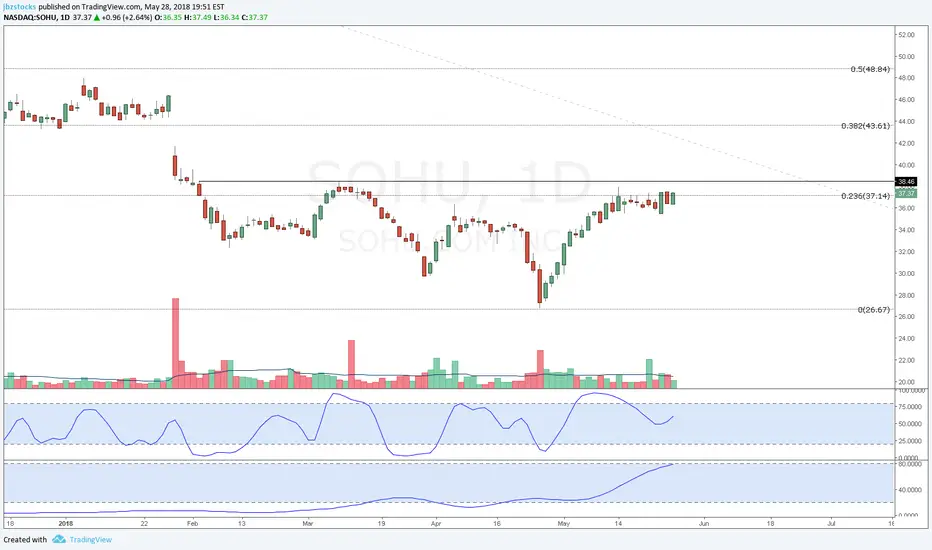
Task: Click the +0.96 (+2.64%) change value
Action: pos(127,17)
